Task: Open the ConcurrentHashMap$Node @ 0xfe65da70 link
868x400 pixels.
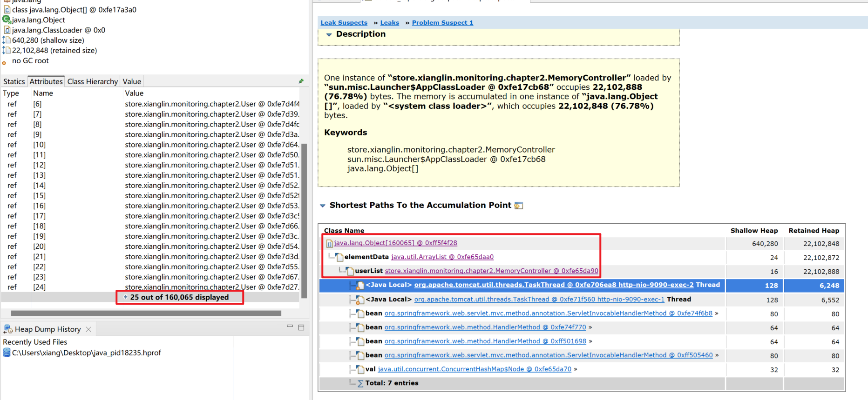Action: (475, 369)
